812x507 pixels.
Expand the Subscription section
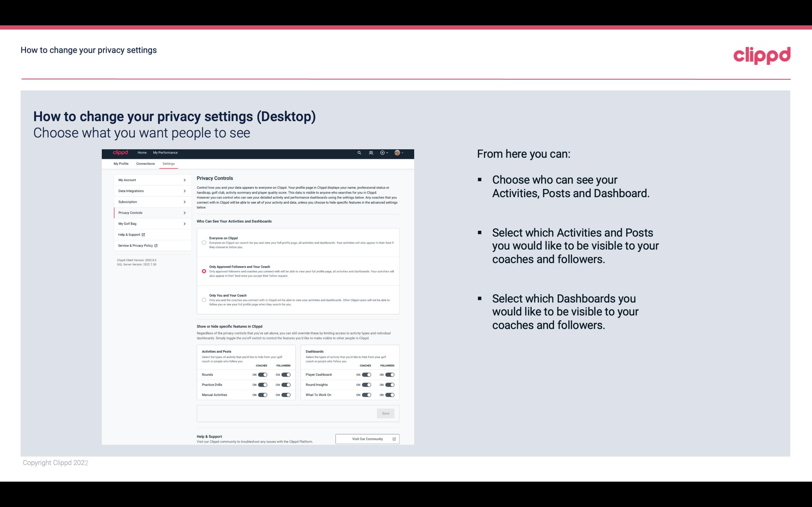pos(150,201)
